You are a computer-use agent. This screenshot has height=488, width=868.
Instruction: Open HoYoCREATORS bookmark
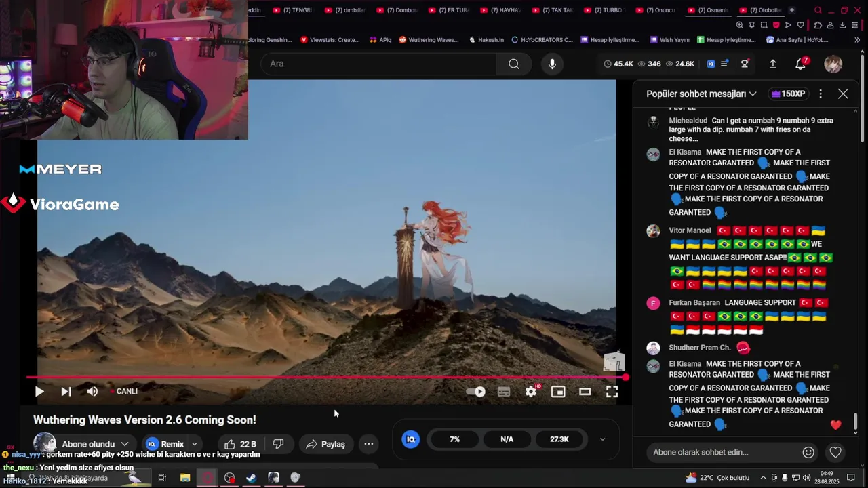pyautogui.click(x=542, y=40)
